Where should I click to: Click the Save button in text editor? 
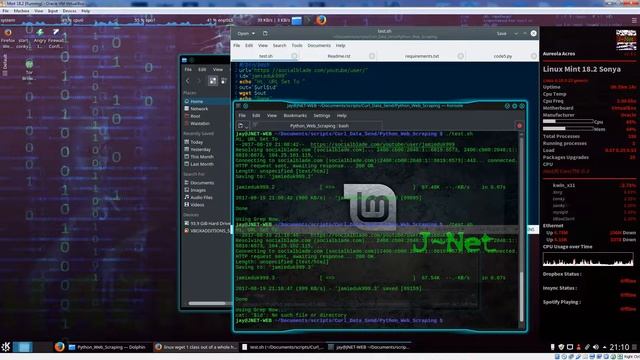tap(502, 33)
